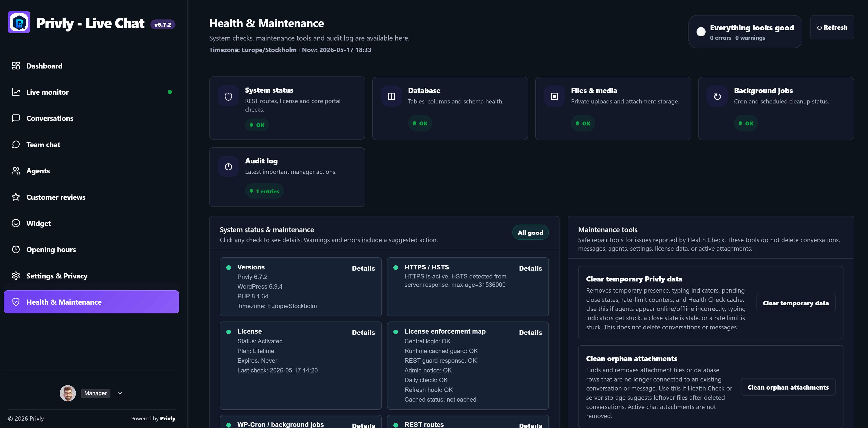Click the Manager role label

95,393
